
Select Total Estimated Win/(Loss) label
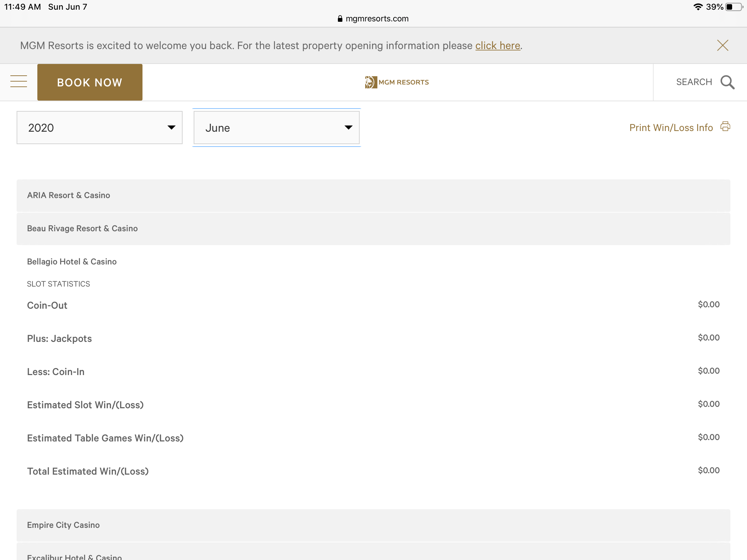88,471
